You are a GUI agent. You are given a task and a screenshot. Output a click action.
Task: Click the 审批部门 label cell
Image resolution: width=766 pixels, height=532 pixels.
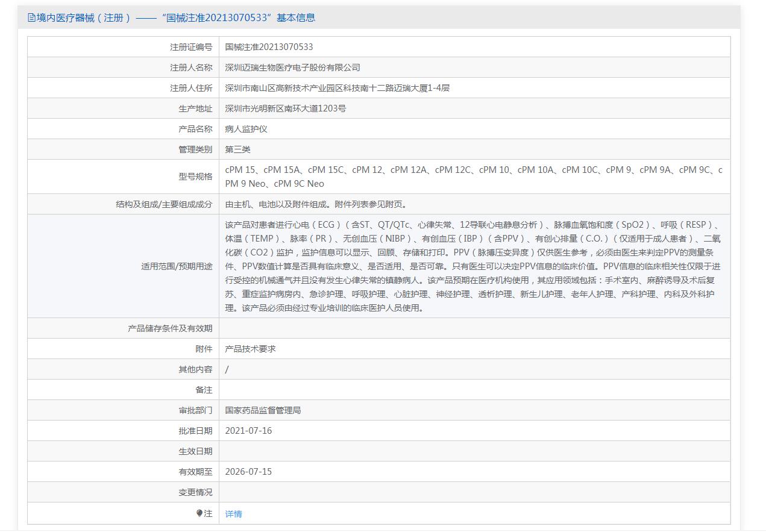coord(123,410)
